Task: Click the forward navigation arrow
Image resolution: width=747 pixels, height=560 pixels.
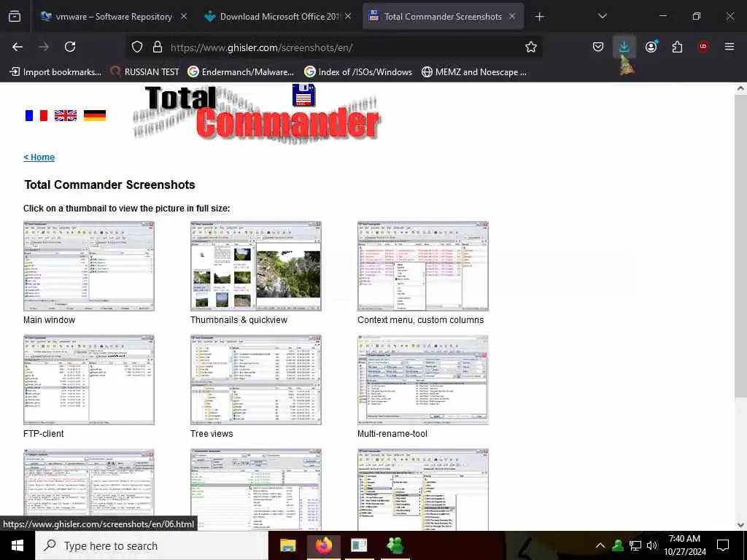Action: 44,47
